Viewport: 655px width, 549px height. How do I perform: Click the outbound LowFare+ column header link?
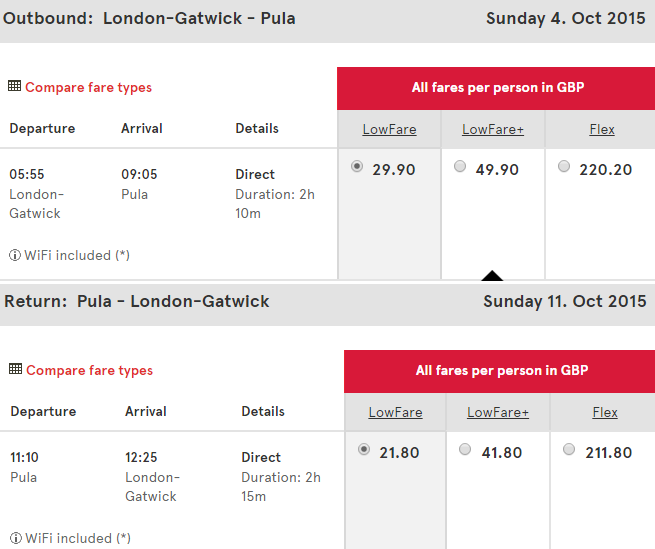[493, 130]
